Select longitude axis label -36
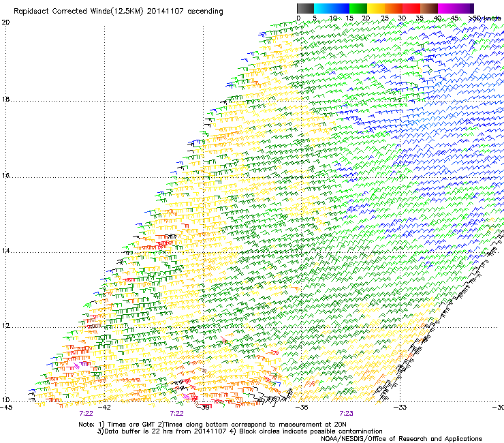The height and width of the screenshot is (443, 504). [x=302, y=408]
